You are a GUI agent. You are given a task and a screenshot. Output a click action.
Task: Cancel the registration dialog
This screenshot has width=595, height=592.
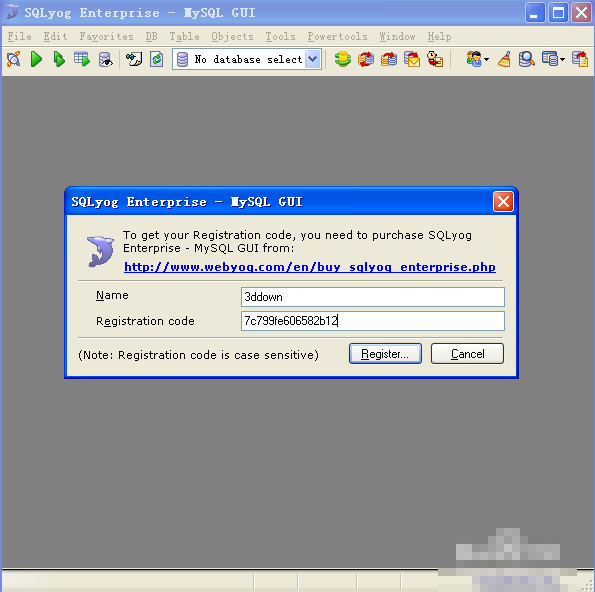click(468, 354)
